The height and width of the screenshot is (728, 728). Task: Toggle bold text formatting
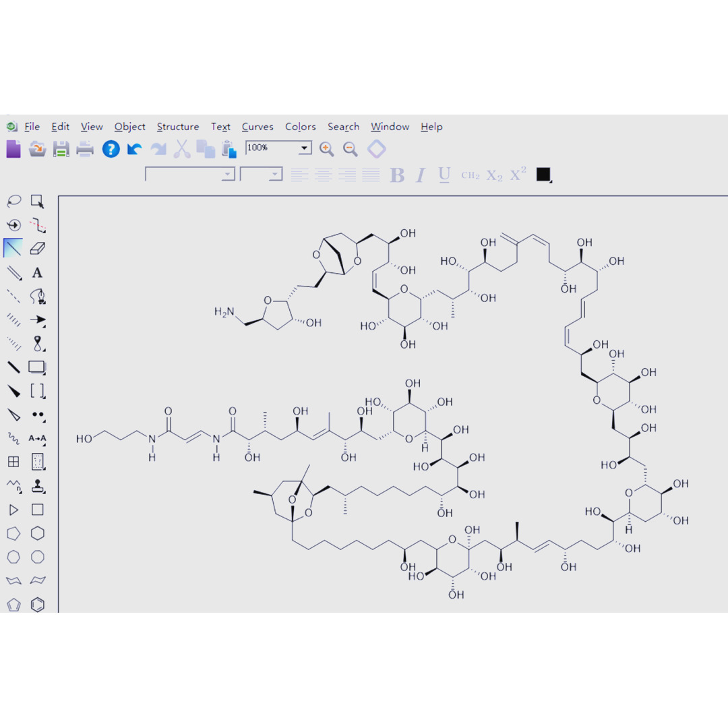point(397,175)
